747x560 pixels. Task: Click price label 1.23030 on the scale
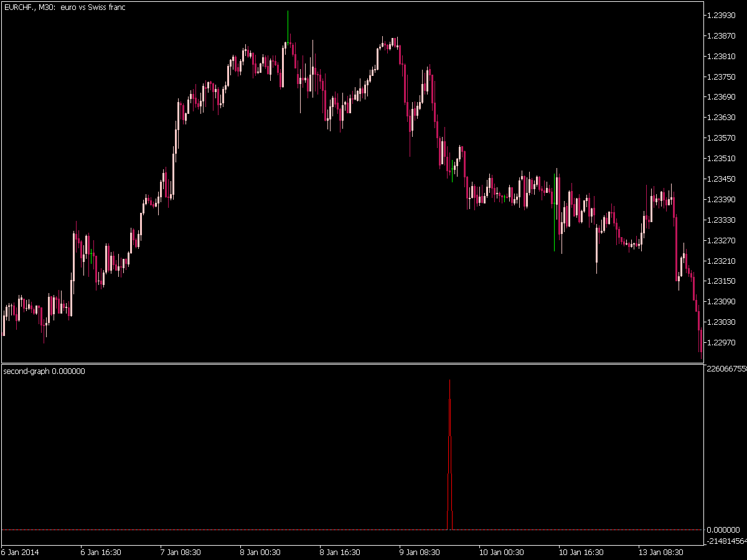point(721,322)
